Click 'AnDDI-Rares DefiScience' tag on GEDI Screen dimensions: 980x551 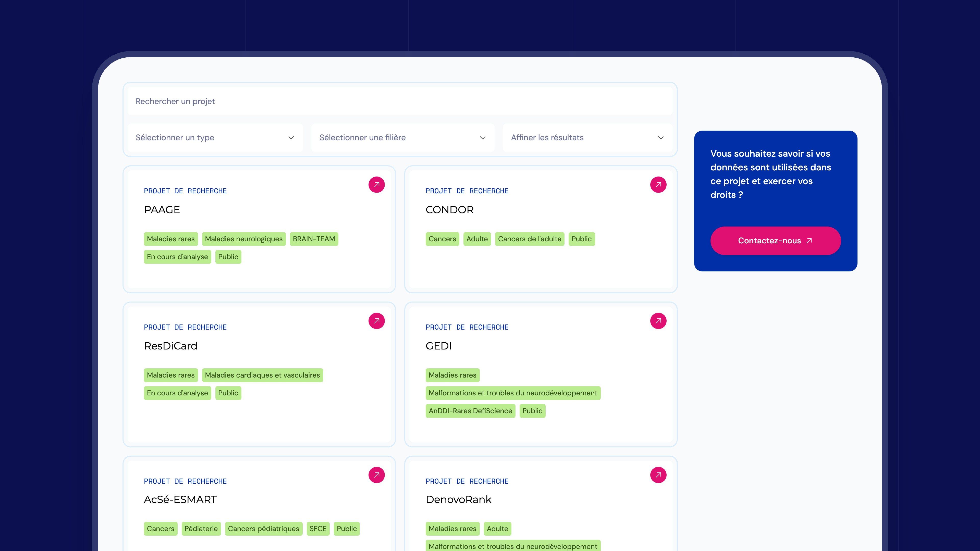point(470,411)
